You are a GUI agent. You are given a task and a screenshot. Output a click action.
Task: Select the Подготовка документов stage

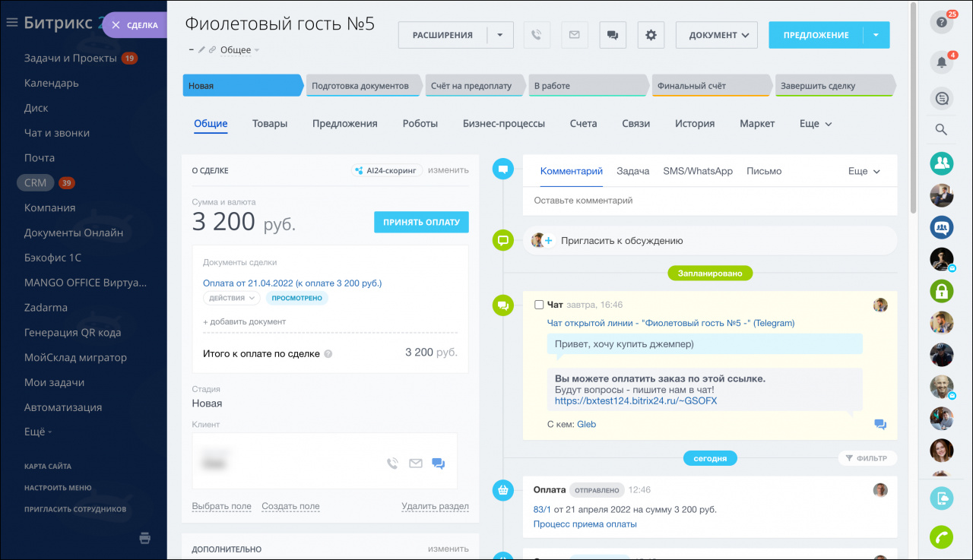coord(362,86)
